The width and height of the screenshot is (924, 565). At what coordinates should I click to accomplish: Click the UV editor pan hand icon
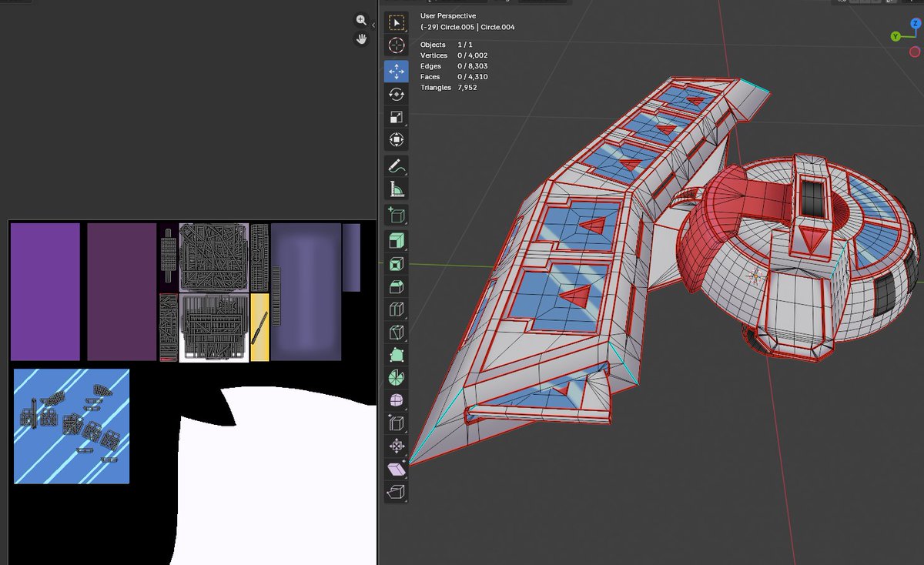(361, 38)
